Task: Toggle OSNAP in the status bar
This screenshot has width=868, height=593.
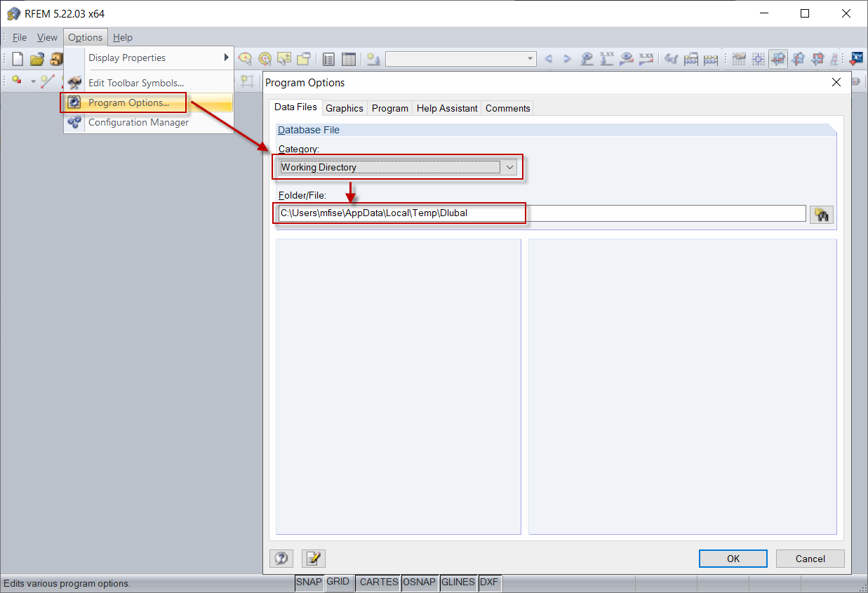Action: (x=419, y=582)
